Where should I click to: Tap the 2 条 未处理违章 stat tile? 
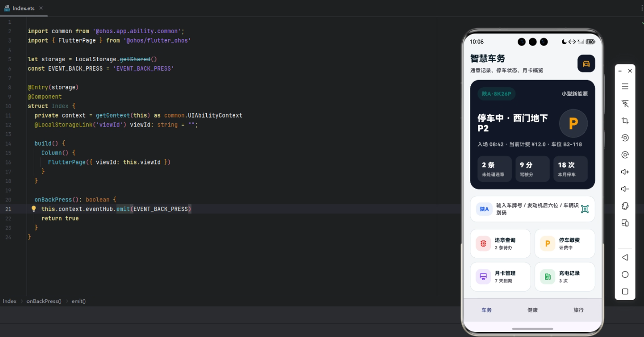[x=495, y=169]
